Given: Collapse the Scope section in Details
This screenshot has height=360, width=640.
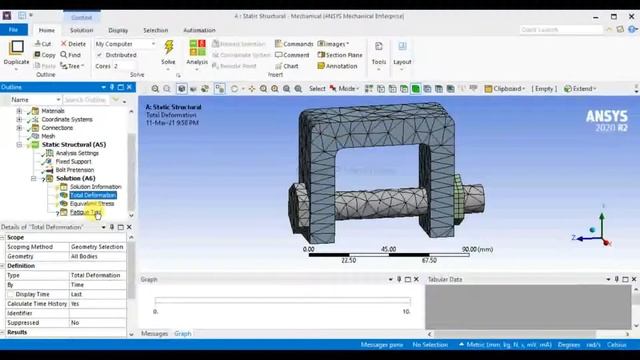Looking at the screenshot, I should [2, 237].
